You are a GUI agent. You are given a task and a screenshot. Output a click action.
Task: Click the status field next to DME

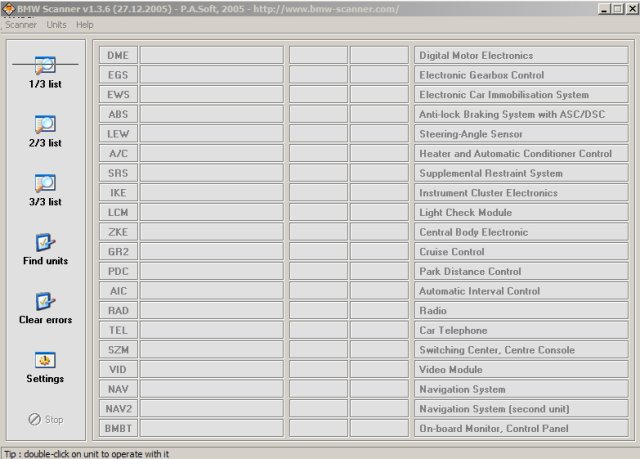tap(211, 55)
